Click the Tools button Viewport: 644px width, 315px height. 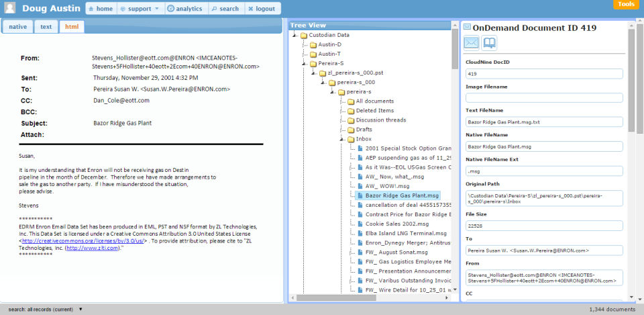(626, 4)
